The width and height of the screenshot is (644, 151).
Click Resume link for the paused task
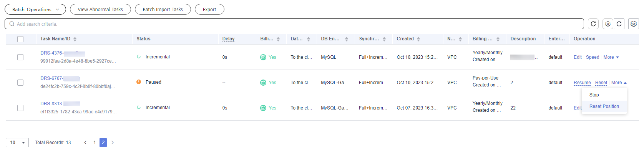pos(582,83)
